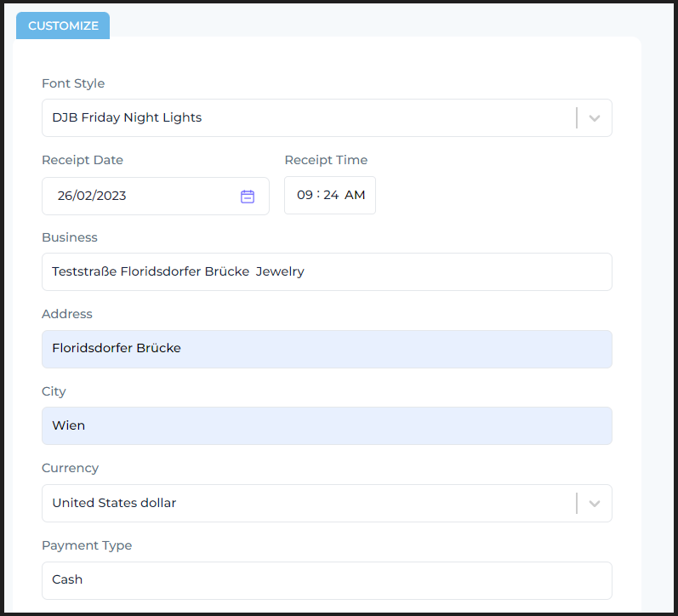The height and width of the screenshot is (616, 678).
Task: Focus the Payment Type field containing Cash
Action: 327,580
